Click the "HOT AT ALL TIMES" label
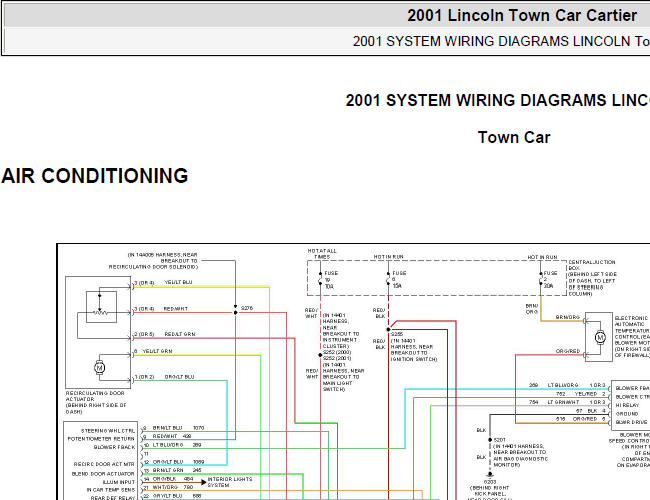This screenshot has height=500, width=650. click(x=322, y=254)
